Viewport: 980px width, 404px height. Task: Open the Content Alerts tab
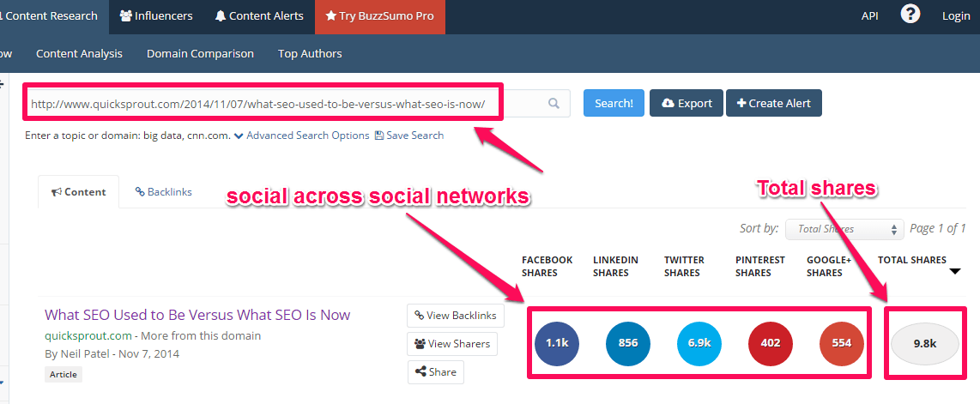click(x=259, y=16)
